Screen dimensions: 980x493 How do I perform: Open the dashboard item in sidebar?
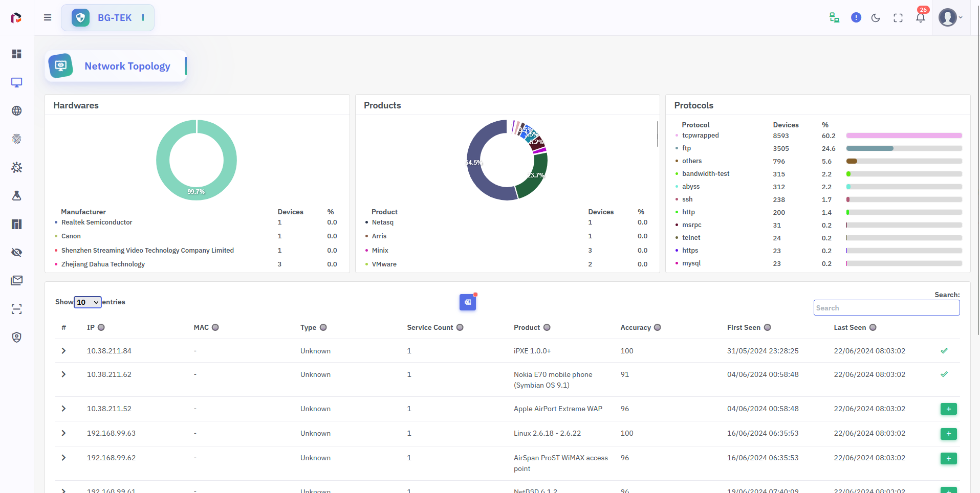pyautogui.click(x=17, y=54)
